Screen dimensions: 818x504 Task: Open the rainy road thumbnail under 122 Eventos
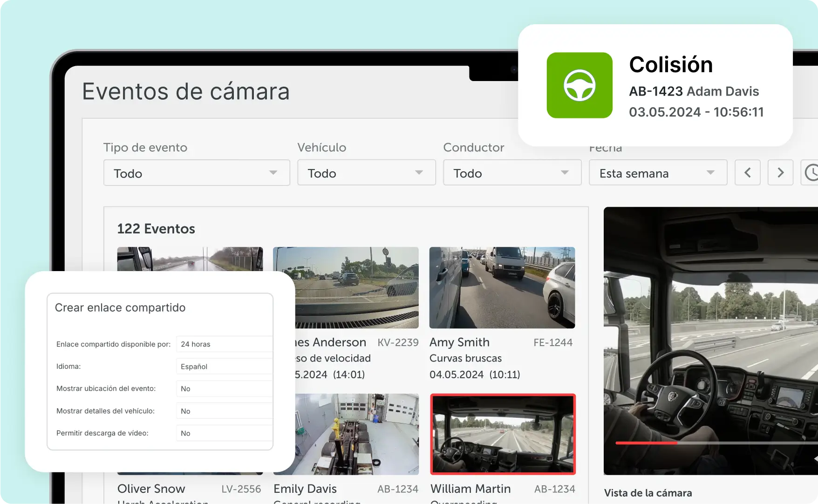[x=190, y=259]
